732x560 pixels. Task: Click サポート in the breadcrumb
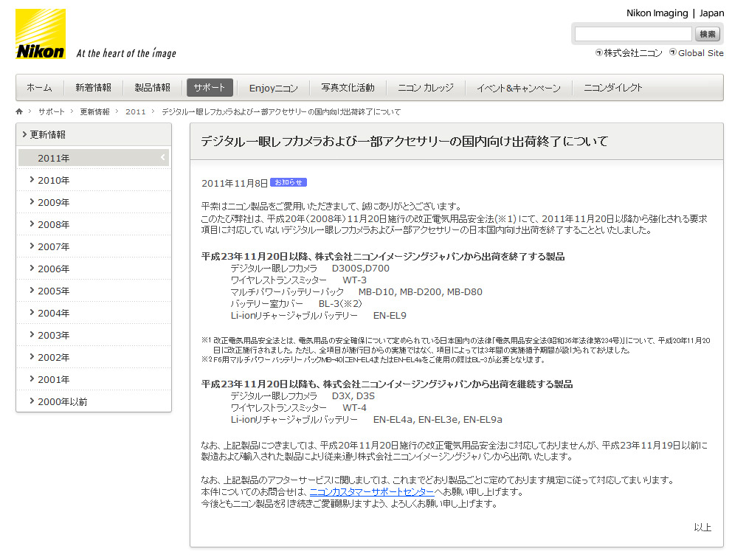pos(52,112)
